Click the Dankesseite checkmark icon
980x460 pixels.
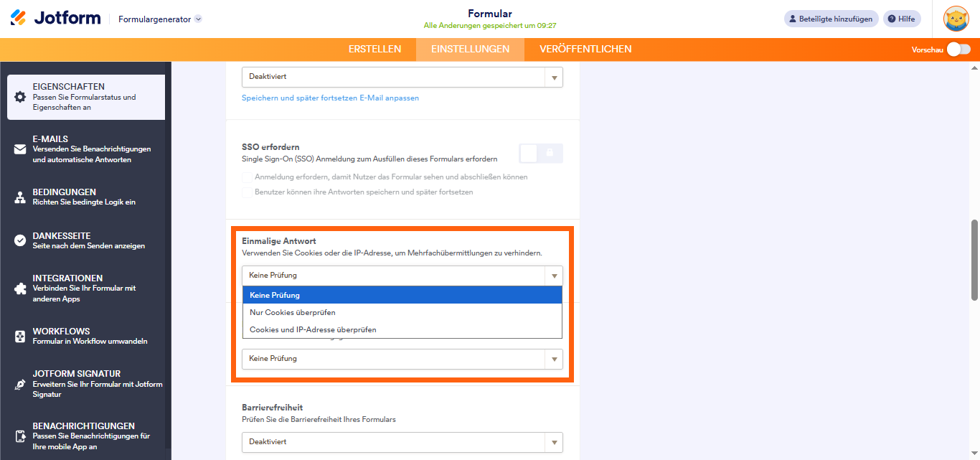pos(20,240)
